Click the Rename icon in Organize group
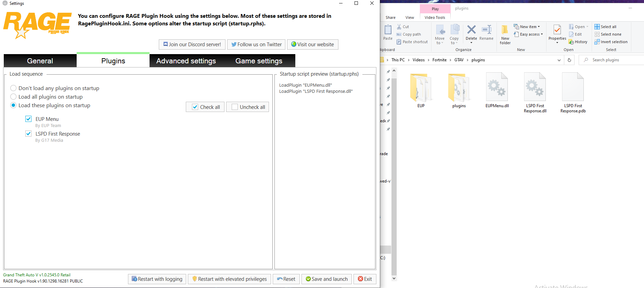The height and width of the screenshot is (288, 644). point(486,30)
